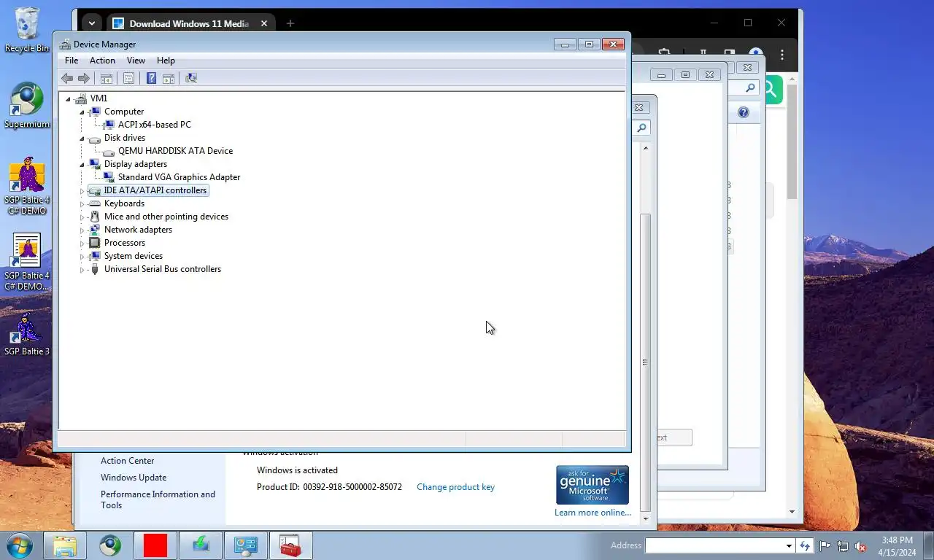The height and width of the screenshot is (560, 934).
Task: Click the VM1 computer icon in tree
Action: point(80,98)
